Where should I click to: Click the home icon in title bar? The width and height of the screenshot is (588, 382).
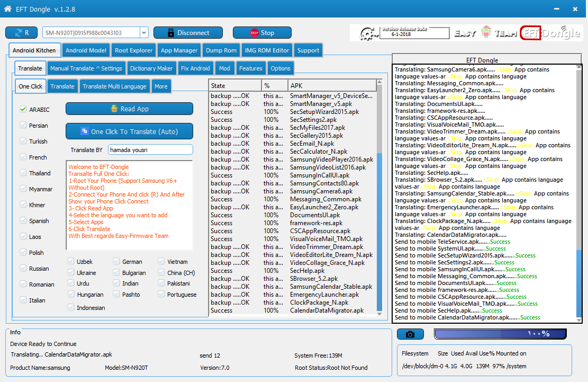(7, 8)
